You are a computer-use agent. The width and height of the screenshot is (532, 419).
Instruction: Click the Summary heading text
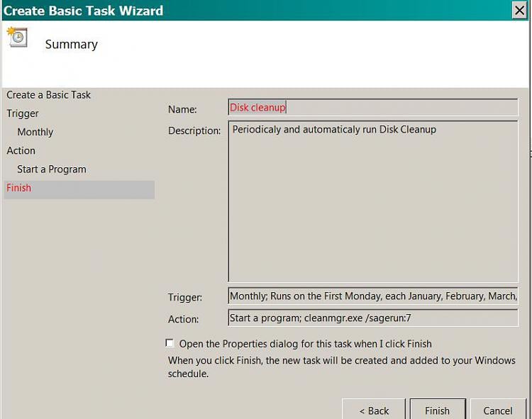tap(72, 44)
